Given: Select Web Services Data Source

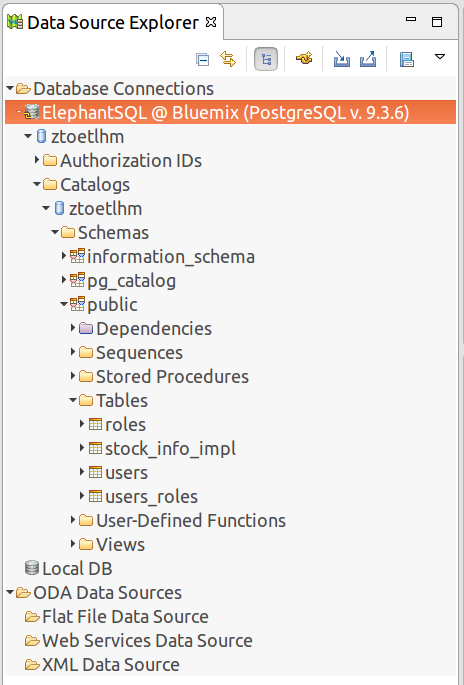Looking at the screenshot, I should point(147,641).
